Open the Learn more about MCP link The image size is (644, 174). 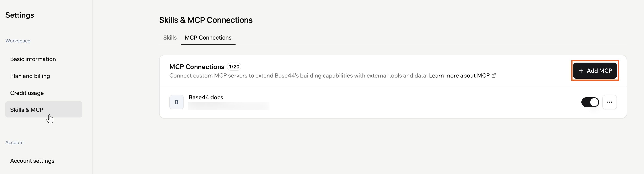[460, 75]
